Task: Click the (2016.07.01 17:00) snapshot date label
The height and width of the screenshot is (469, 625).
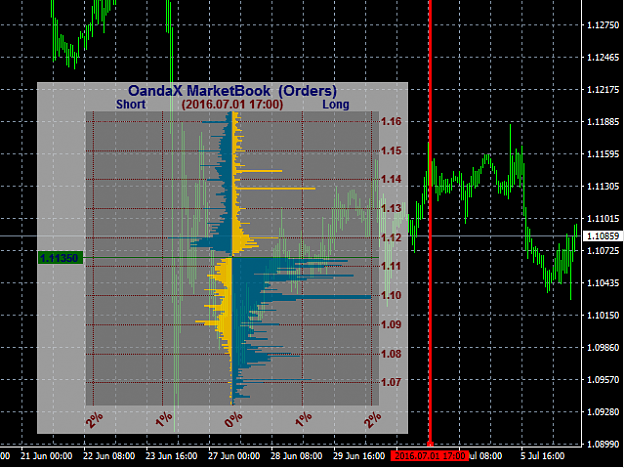Action: pos(232,104)
